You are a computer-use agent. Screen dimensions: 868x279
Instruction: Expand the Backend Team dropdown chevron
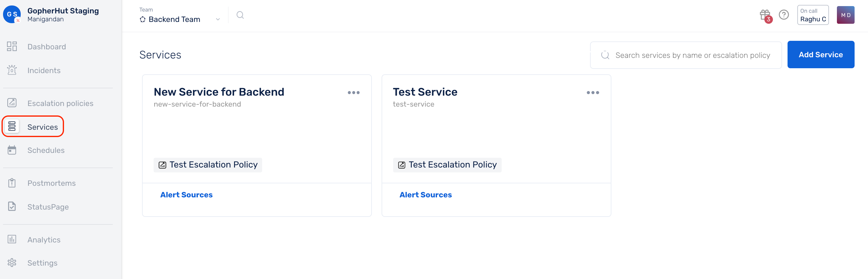[x=218, y=19]
